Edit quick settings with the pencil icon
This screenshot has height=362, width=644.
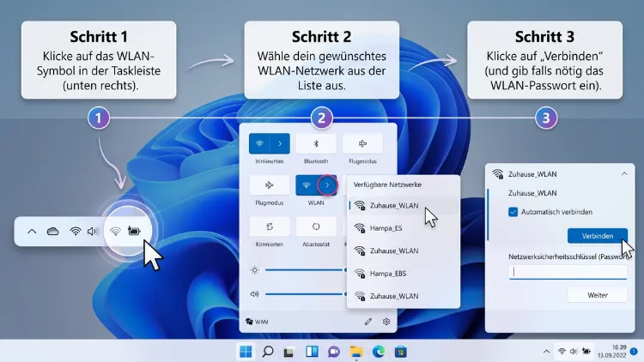coord(368,322)
